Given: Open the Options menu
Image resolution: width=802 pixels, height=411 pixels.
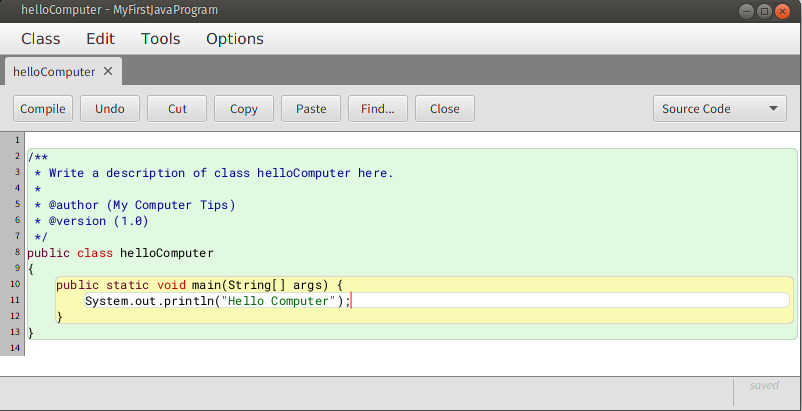Looking at the screenshot, I should tap(235, 39).
